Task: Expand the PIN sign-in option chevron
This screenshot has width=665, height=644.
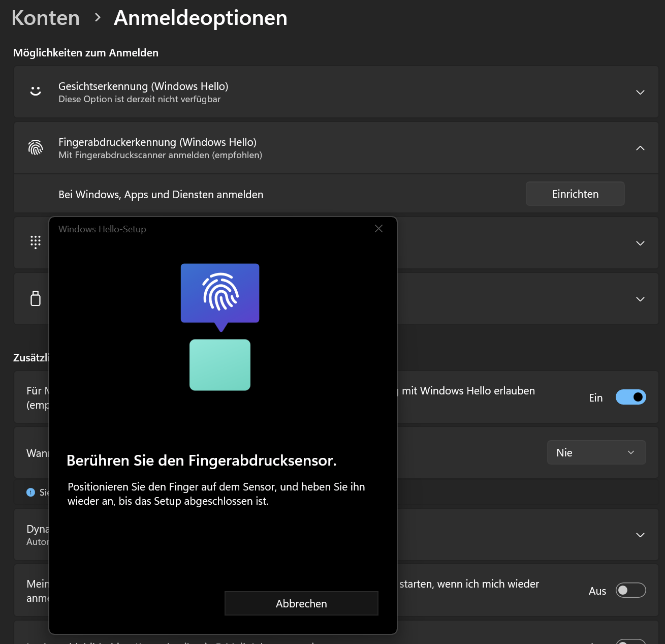Action: pos(640,243)
